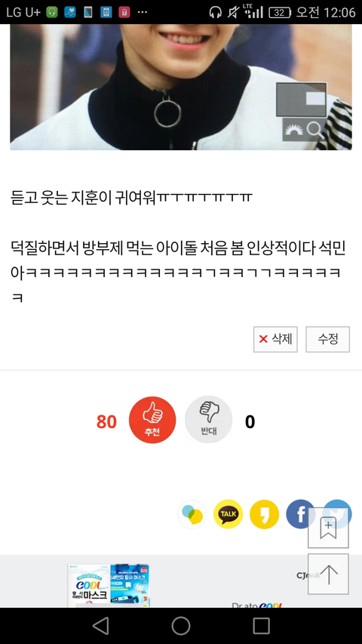This screenshot has width=362, height=644.
Task: Jump to top with up-arrow button
Action: [328, 575]
